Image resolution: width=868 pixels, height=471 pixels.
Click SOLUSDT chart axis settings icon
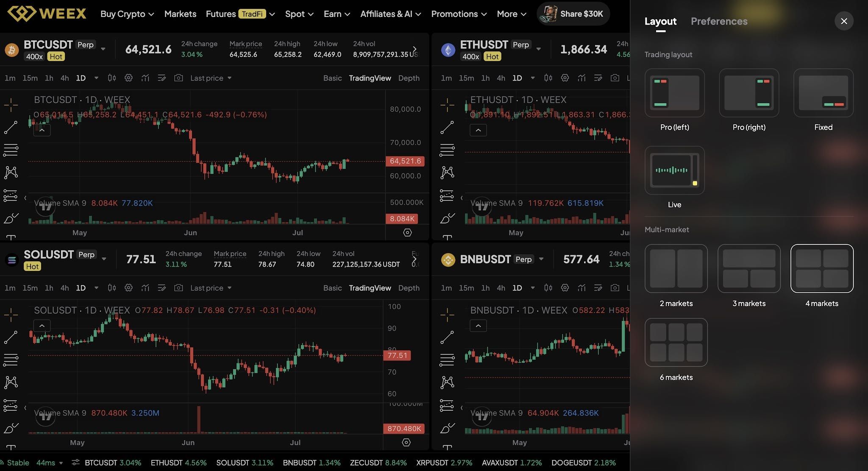pos(406,443)
